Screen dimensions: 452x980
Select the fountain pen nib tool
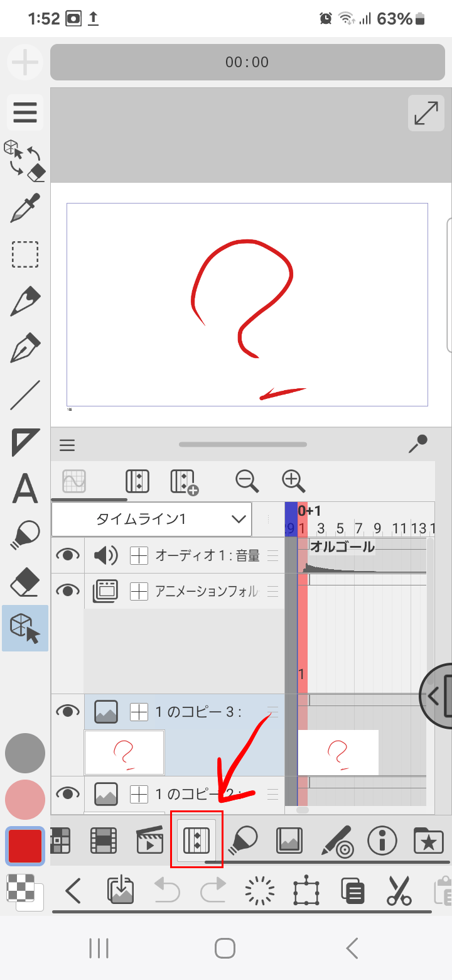pyautogui.click(x=25, y=349)
